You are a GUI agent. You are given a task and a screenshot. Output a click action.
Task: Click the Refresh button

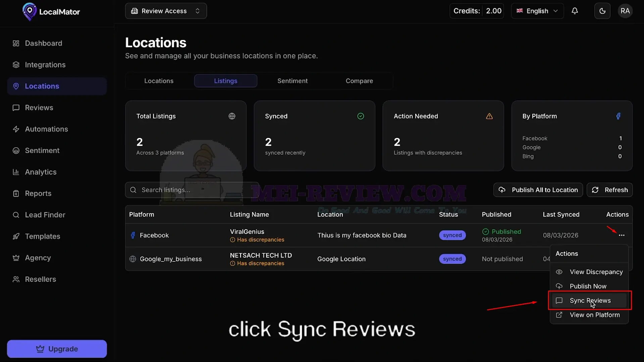pos(609,190)
